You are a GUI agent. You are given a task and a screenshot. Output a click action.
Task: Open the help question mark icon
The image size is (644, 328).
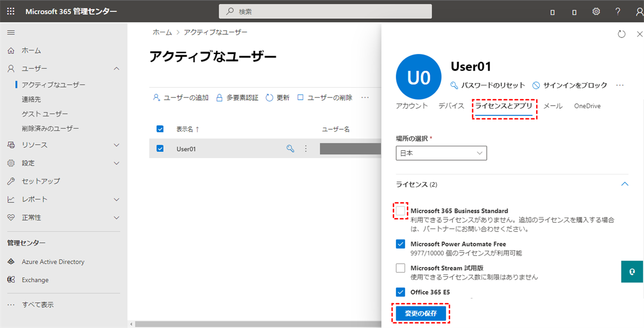(618, 11)
